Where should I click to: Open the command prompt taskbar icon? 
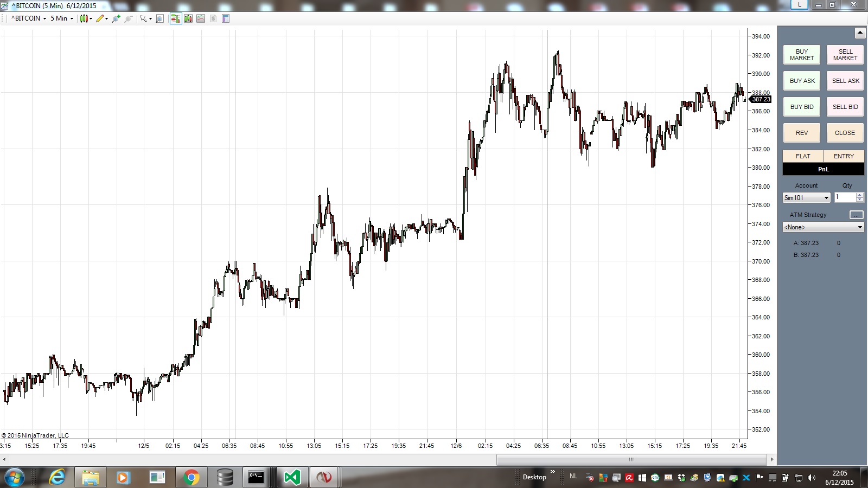tap(257, 477)
